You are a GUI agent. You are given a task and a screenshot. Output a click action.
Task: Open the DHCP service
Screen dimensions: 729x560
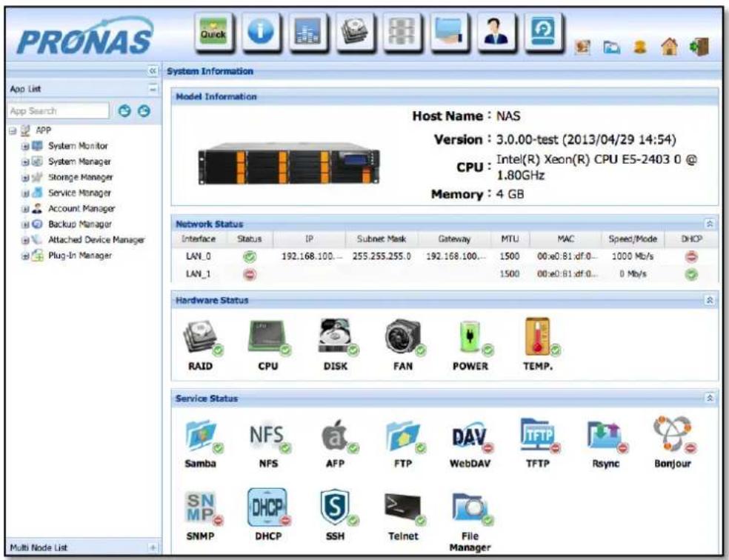268,516
